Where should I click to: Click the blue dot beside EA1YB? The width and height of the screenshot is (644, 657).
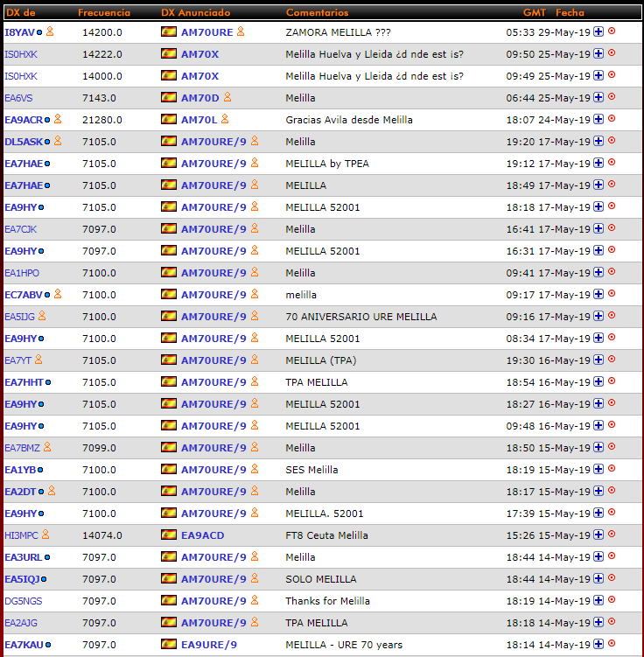40,470
